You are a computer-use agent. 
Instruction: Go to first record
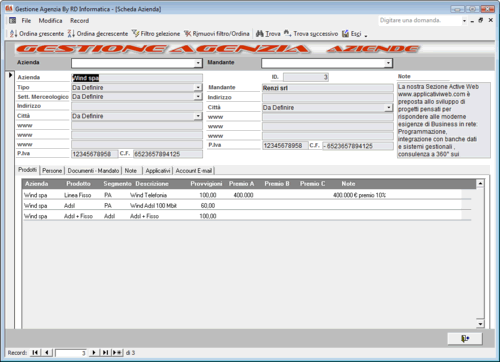pyautogui.click(x=35, y=353)
